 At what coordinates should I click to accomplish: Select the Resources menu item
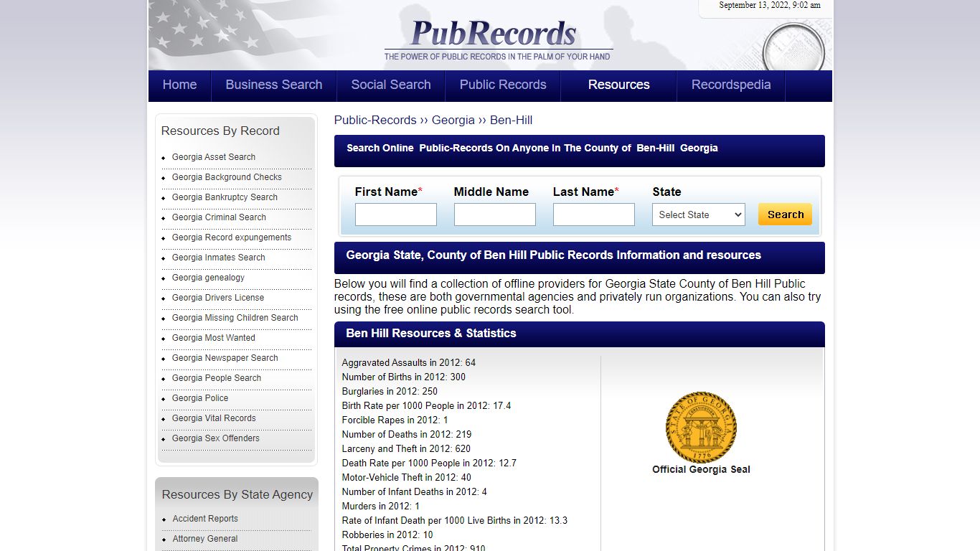pyautogui.click(x=619, y=85)
